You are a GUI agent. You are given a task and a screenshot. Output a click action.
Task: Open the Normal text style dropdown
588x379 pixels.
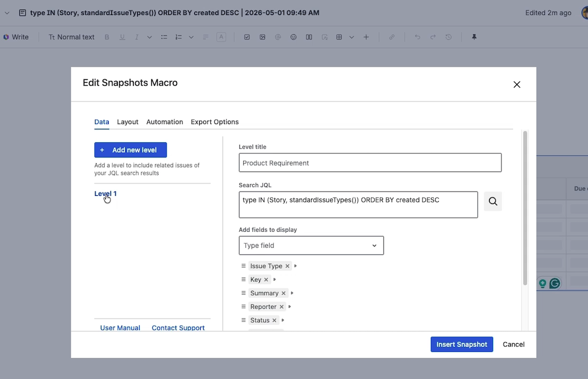click(71, 37)
